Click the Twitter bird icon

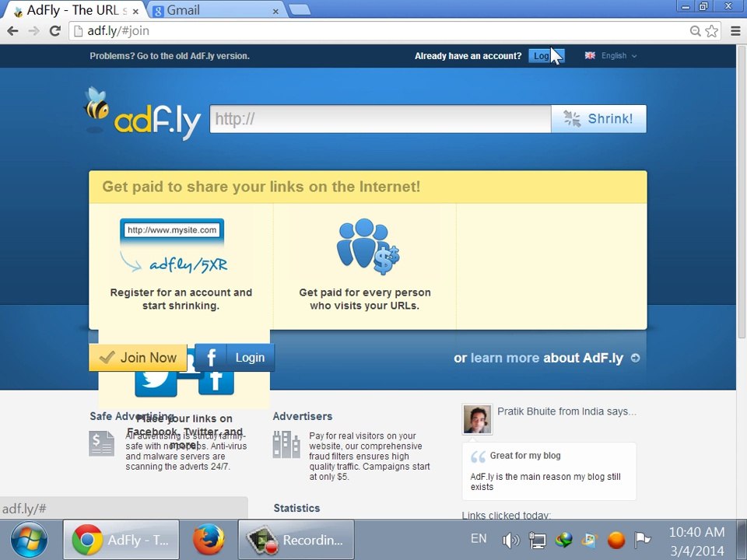(156, 383)
